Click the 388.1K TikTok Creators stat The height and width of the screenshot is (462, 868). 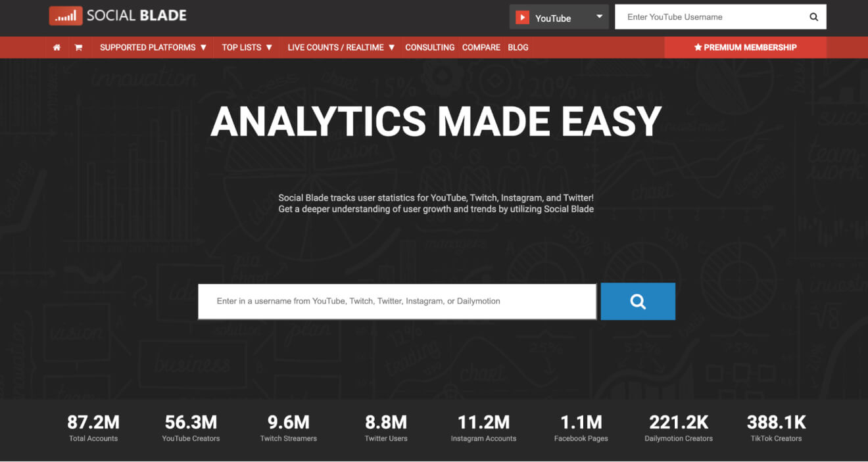[x=776, y=428]
